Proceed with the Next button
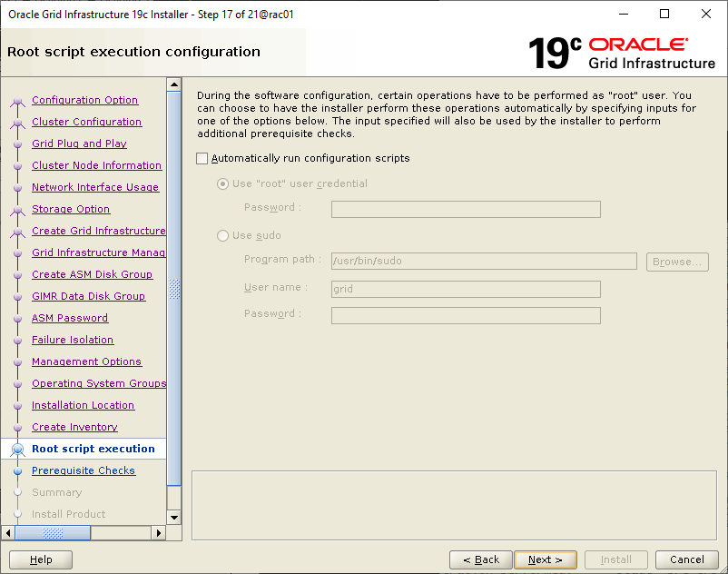 tap(546, 559)
